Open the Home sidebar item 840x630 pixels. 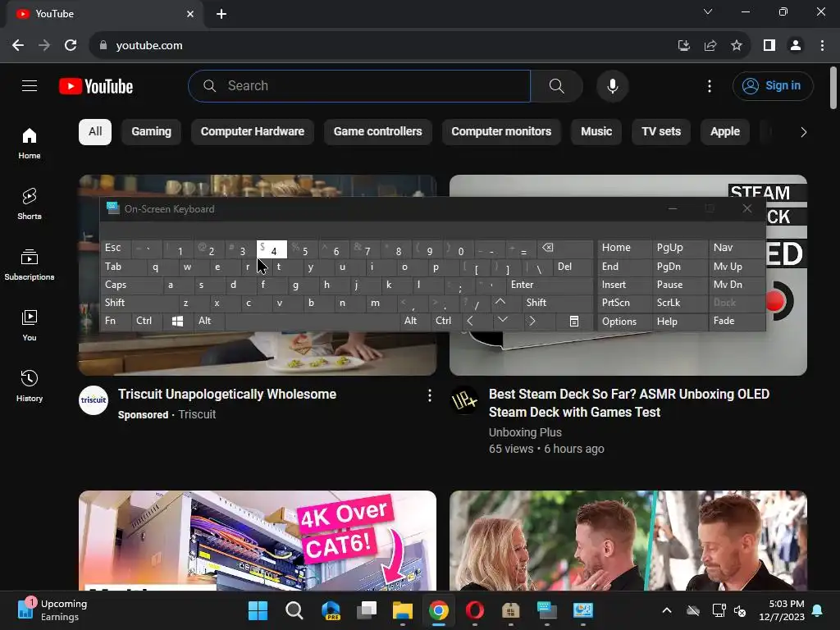[x=30, y=143]
